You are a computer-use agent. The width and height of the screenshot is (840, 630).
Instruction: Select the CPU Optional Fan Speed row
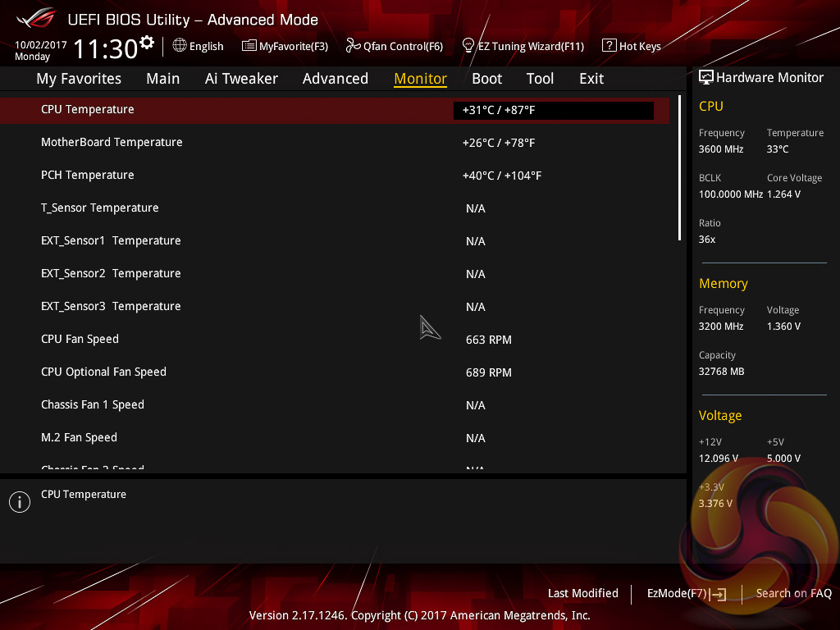pyautogui.click(x=335, y=372)
